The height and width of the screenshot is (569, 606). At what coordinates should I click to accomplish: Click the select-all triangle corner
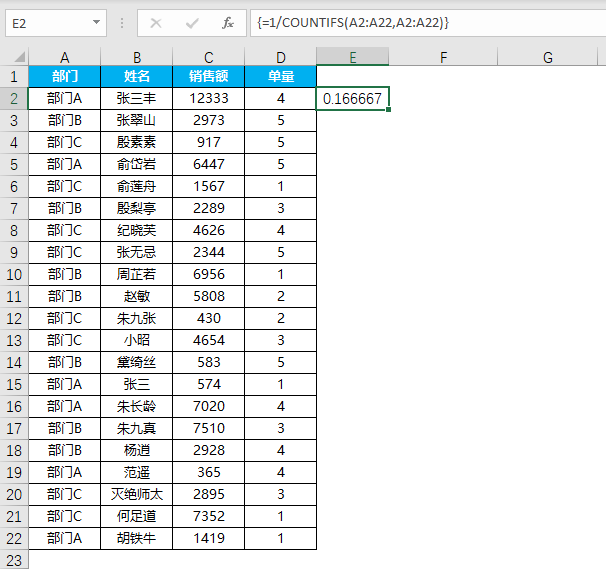pyautogui.click(x=19, y=57)
